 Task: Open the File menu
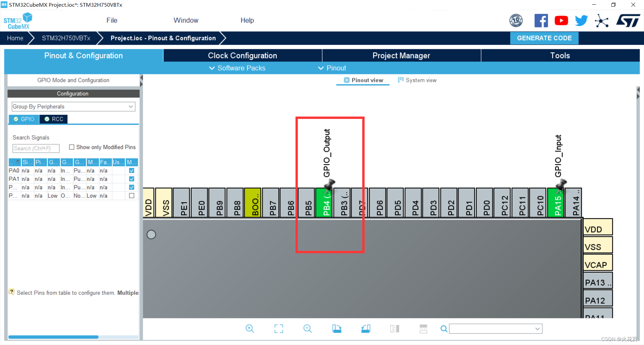coord(112,20)
